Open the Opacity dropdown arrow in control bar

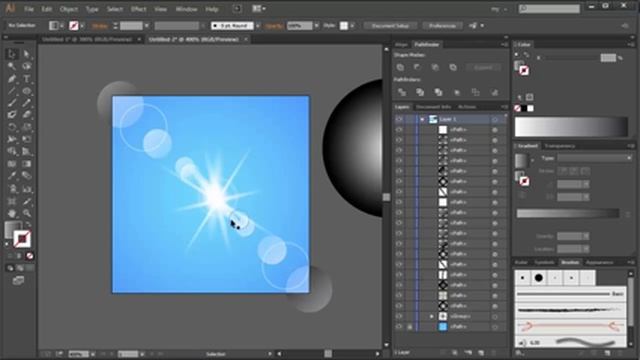(317, 26)
